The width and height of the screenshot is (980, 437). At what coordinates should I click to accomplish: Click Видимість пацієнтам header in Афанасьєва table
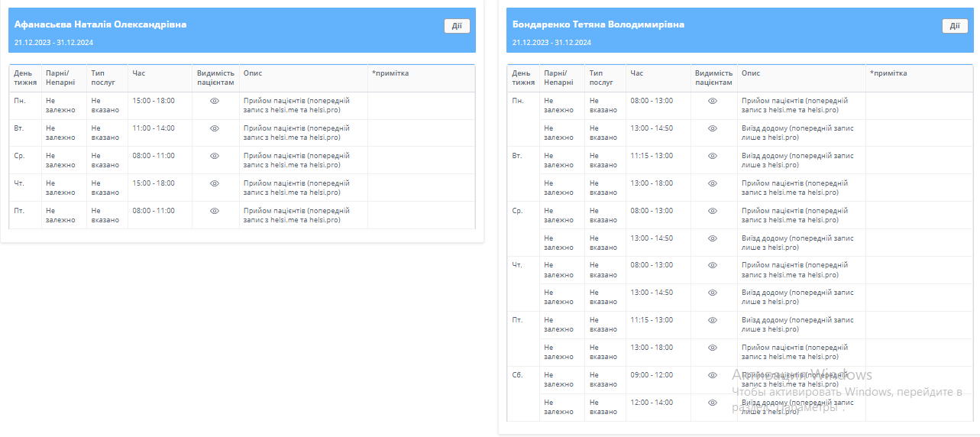[x=215, y=78]
